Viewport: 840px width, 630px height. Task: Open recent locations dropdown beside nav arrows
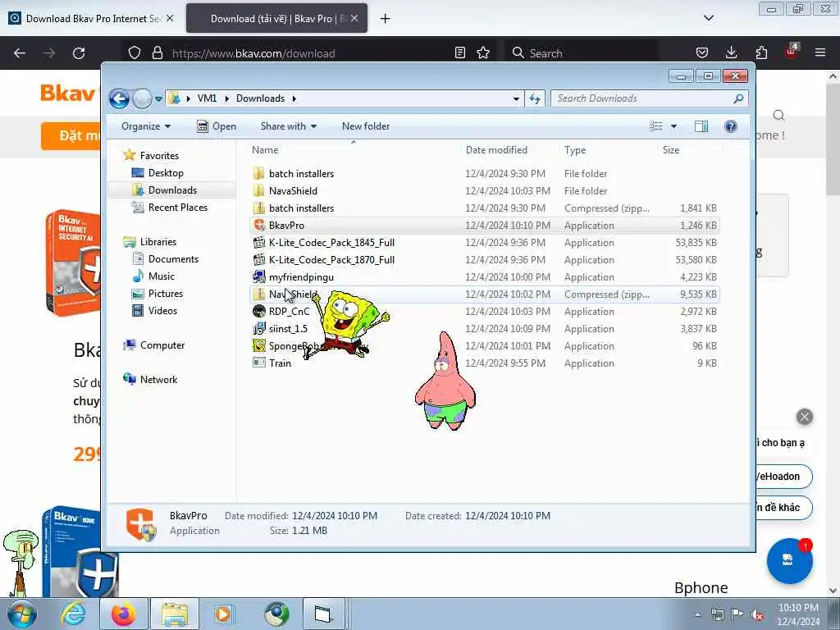click(x=158, y=98)
